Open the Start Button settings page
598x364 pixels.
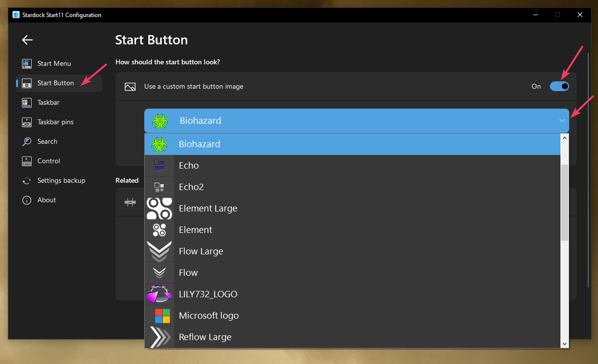[x=56, y=83]
